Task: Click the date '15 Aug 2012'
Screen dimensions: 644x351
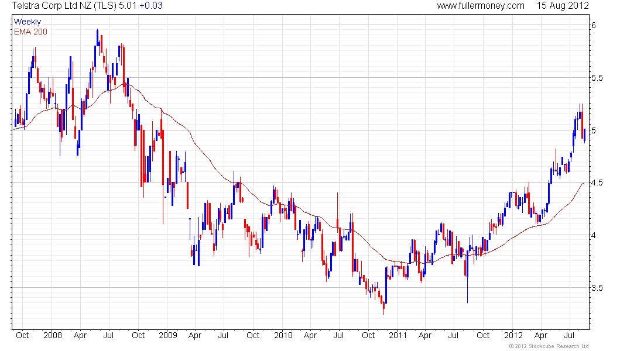Action: [x=563, y=6]
